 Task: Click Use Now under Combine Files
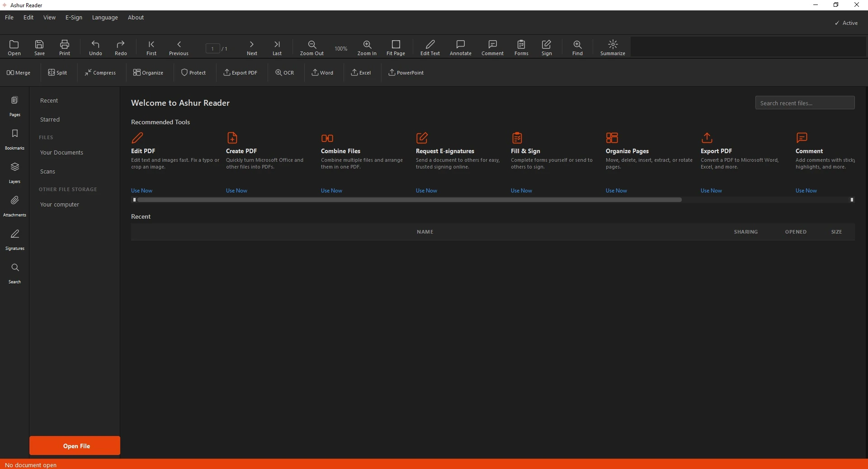click(331, 191)
